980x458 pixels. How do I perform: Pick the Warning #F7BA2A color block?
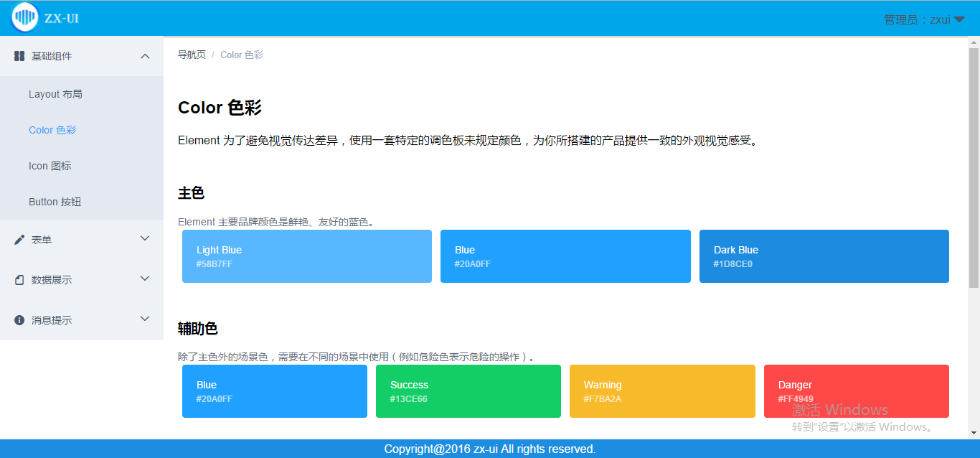[x=662, y=391]
